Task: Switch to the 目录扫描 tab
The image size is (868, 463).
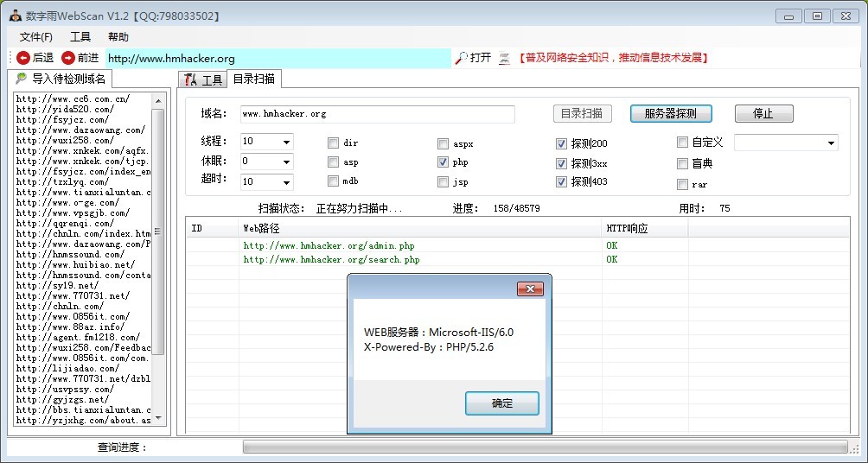Action: pos(254,79)
